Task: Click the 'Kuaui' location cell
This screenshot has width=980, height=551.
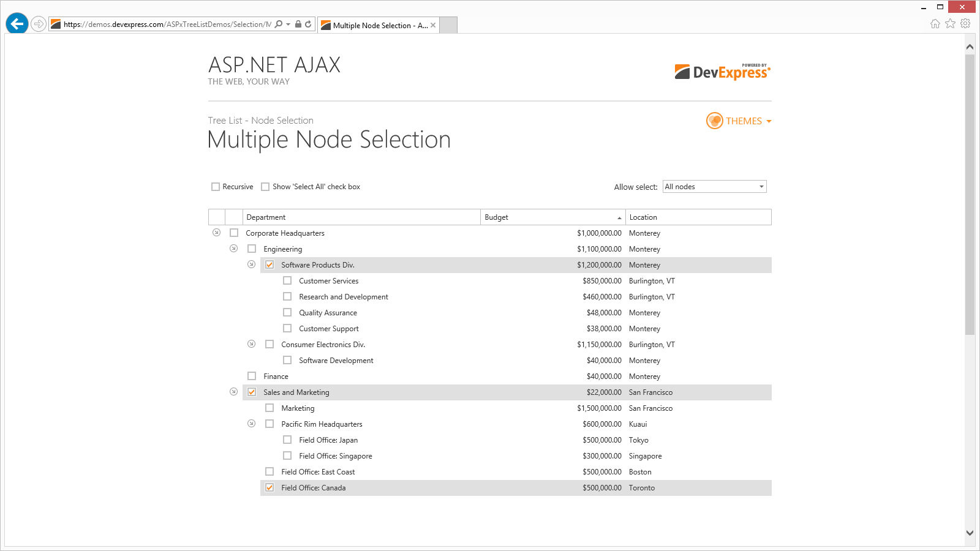Action: [x=638, y=424]
